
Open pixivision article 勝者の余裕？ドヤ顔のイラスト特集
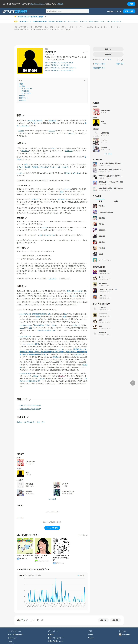(x=111, y=182)
